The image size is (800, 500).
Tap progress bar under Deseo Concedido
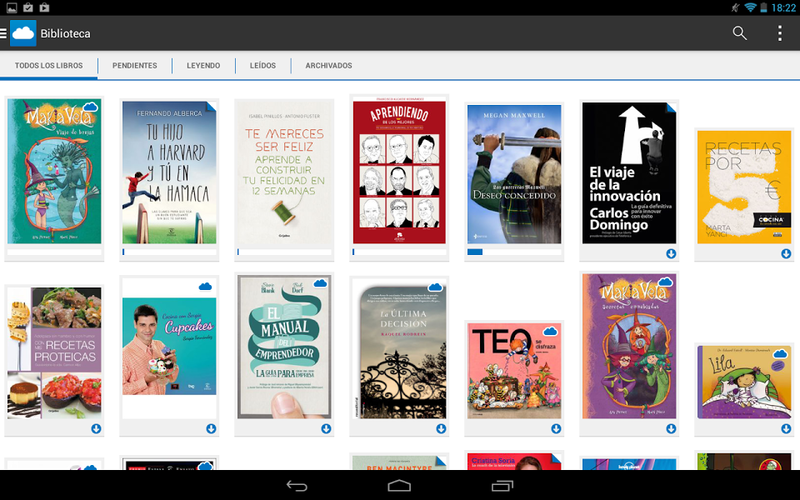pyautogui.click(x=514, y=252)
